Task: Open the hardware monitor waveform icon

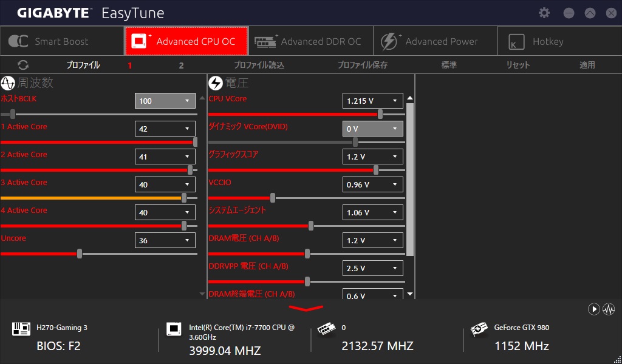Action: [x=609, y=309]
